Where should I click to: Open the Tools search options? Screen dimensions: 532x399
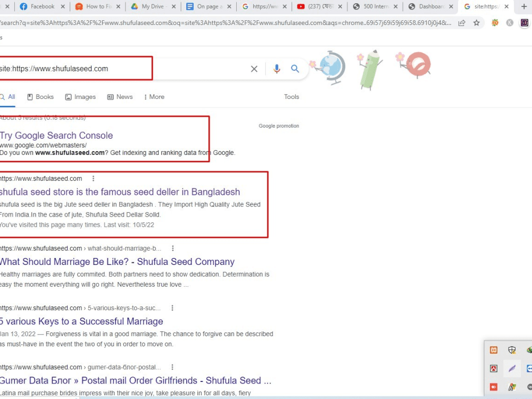coord(292,97)
